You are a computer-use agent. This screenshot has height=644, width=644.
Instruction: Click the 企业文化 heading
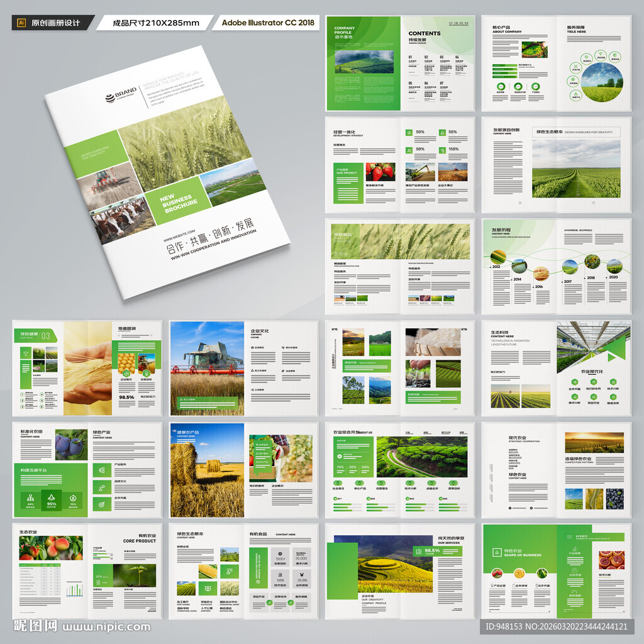(259, 331)
